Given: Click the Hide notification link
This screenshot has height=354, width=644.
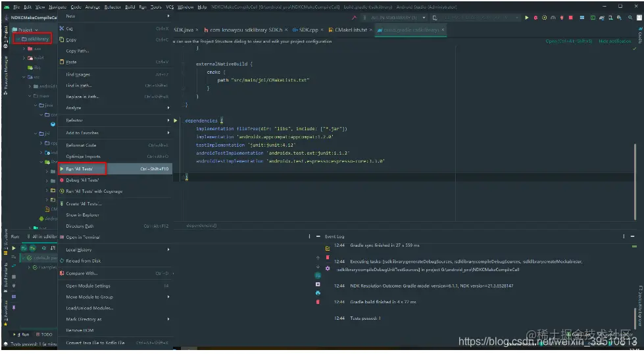Looking at the screenshot, I should pyautogui.click(x=614, y=41).
